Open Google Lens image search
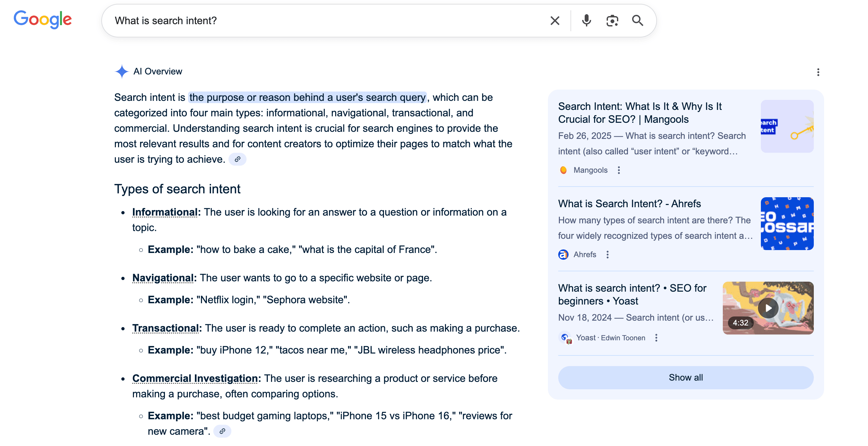 [612, 21]
